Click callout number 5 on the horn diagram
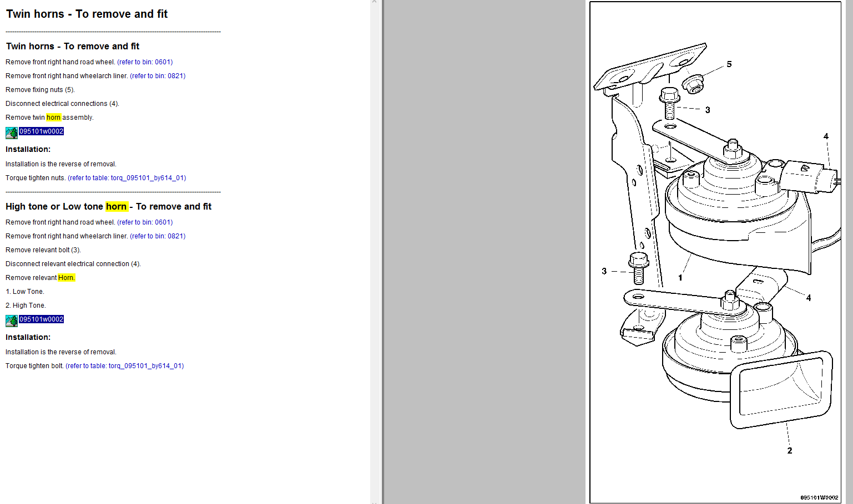This screenshot has width=853, height=504. tap(729, 64)
